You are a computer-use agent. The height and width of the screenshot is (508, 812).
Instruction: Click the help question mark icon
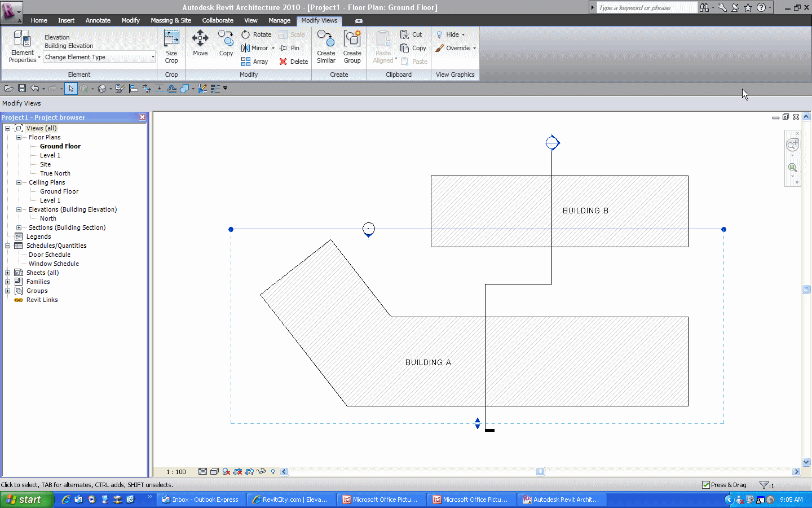[x=761, y=7]
